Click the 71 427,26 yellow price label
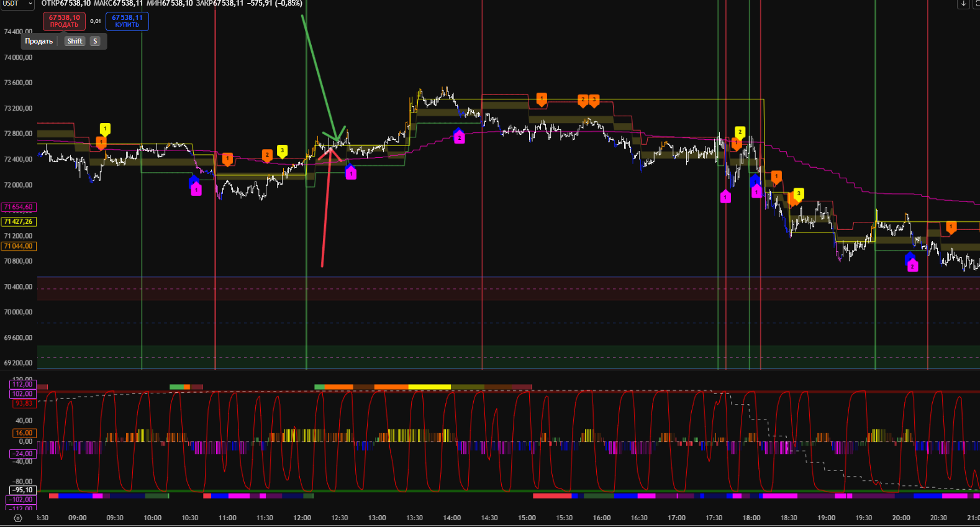Screen dimensions: 980x527 click(x=19, y=221)
